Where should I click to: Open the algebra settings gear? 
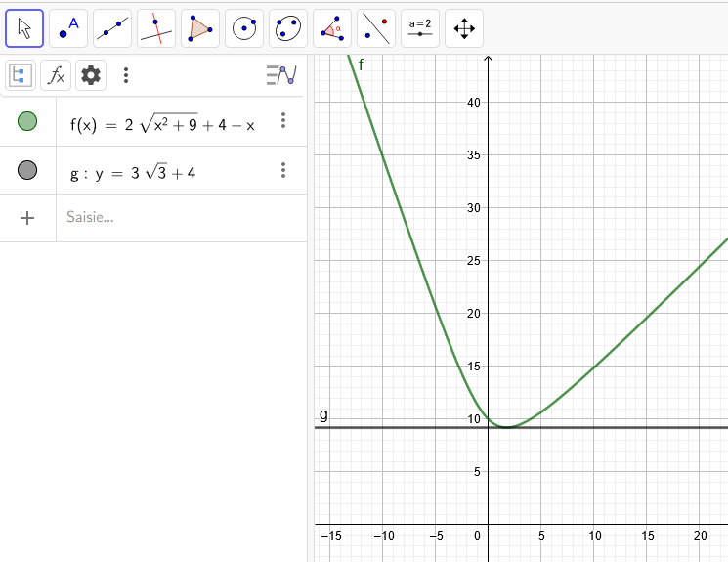[x=91, y=75]
